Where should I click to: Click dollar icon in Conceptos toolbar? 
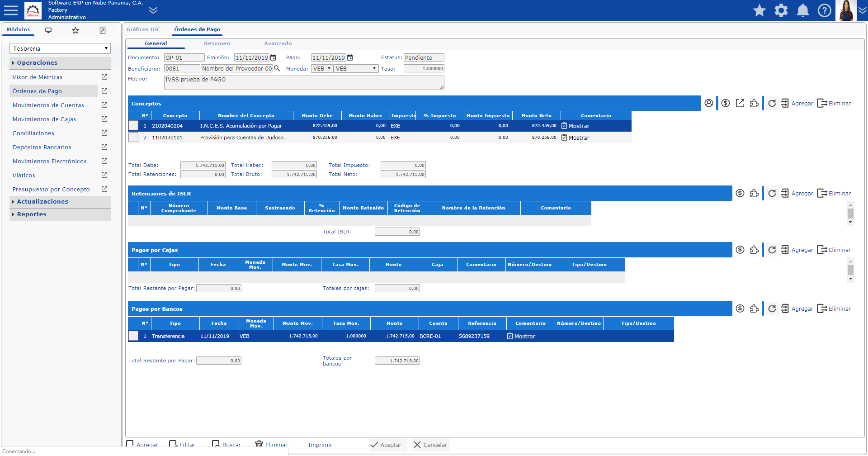[726, 103]
